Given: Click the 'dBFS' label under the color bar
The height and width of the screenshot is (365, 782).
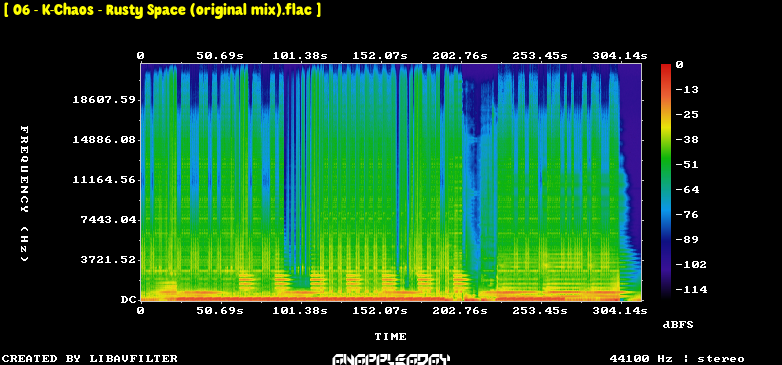Looking at the screenshot, I should pos(678,325).
